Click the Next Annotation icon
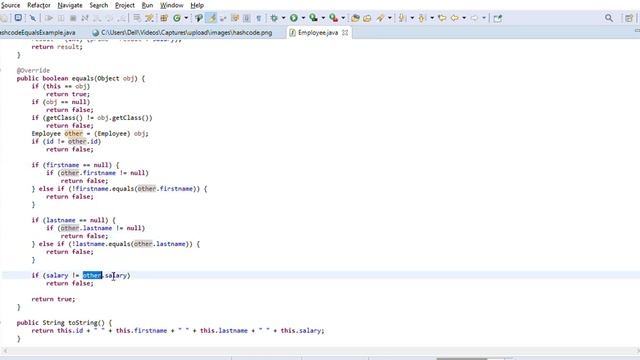Image resolution: width=640 pixels, height=360 pixels. point(402,18)
